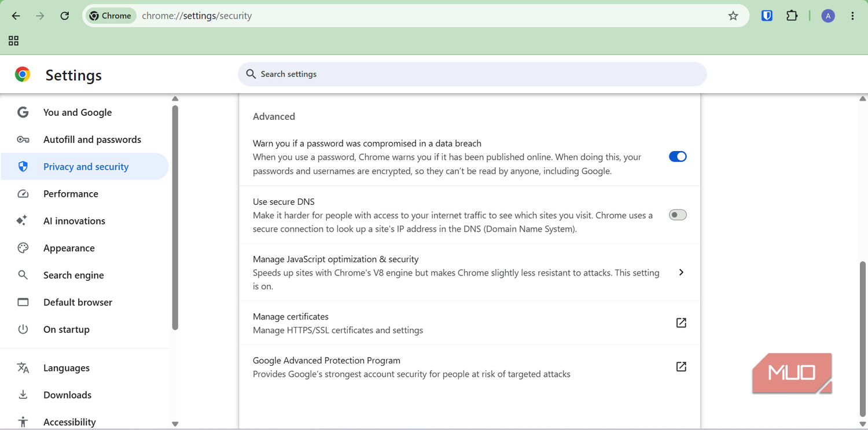868x430 pixels.
Task: Open the Extensions puzzle-piece menu
Action: tap(792, 16)
